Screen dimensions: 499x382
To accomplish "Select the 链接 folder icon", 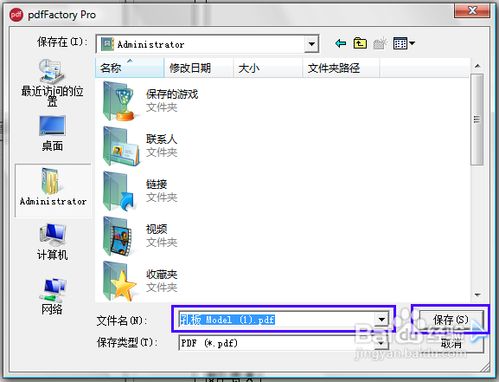I will coord(119,191).
